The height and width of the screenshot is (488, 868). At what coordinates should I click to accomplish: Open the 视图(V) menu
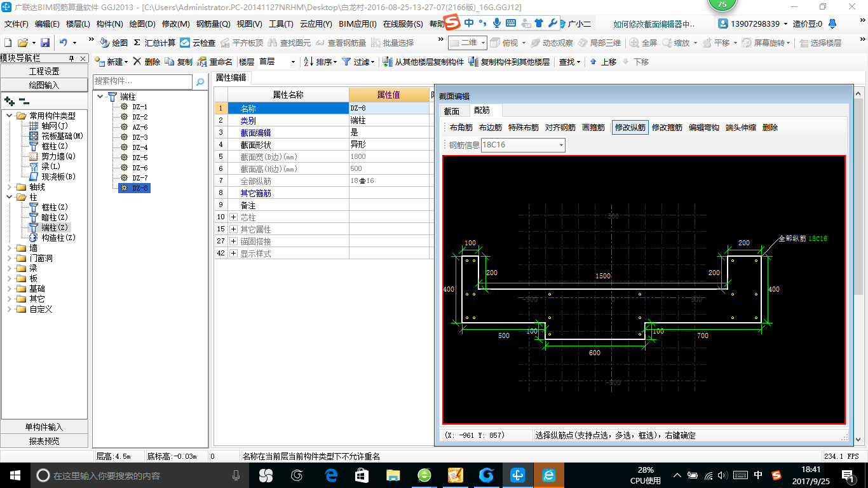249,24
